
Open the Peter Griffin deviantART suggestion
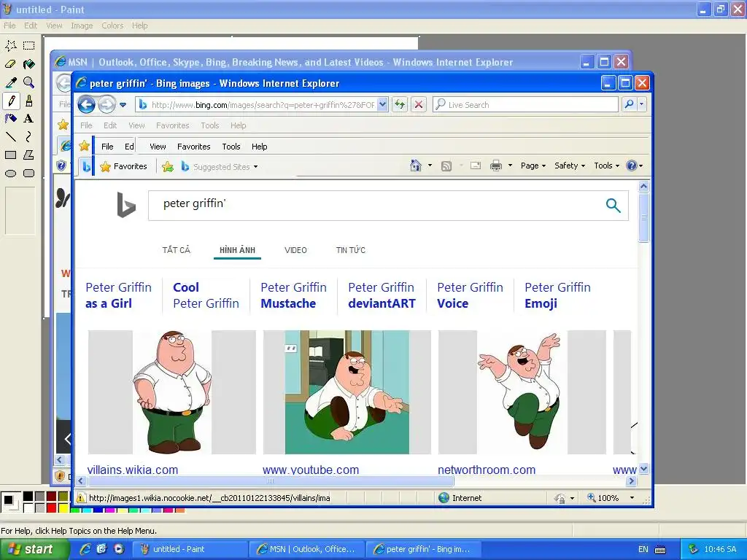tap(382, 295)
